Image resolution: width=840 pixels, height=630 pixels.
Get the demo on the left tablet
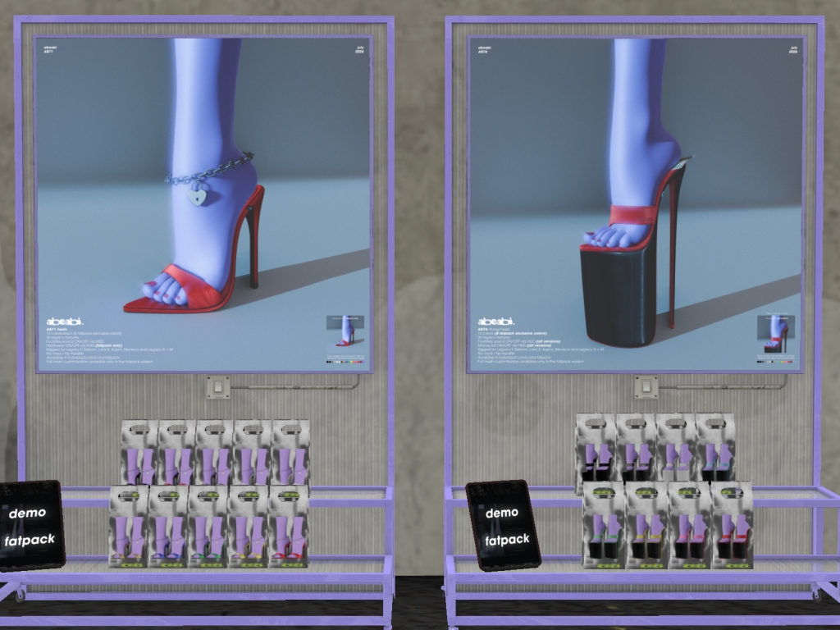(x=27, y=513)
